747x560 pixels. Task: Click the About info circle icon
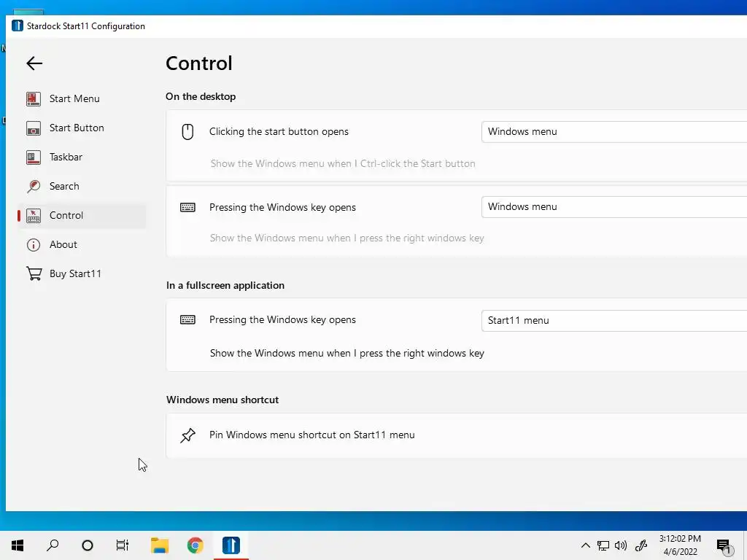coord(34,245)
